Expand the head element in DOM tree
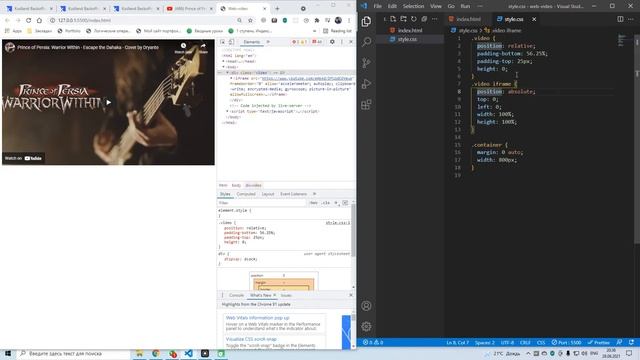 223,61
